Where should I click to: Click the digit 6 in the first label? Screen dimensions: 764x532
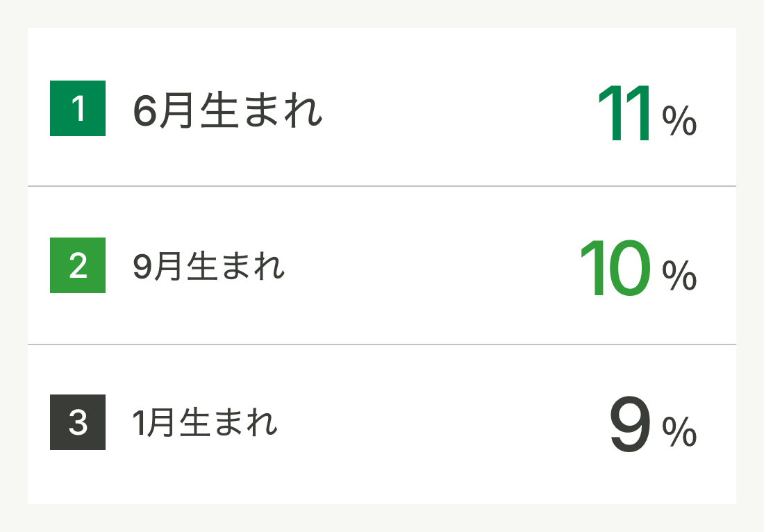click(144, 111)
